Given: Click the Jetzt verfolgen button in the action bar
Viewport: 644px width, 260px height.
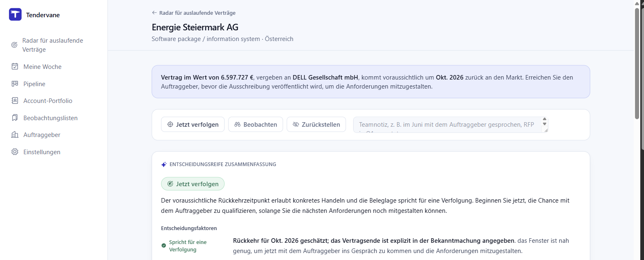Looking at the screenshot, I should tap(193, 125).
